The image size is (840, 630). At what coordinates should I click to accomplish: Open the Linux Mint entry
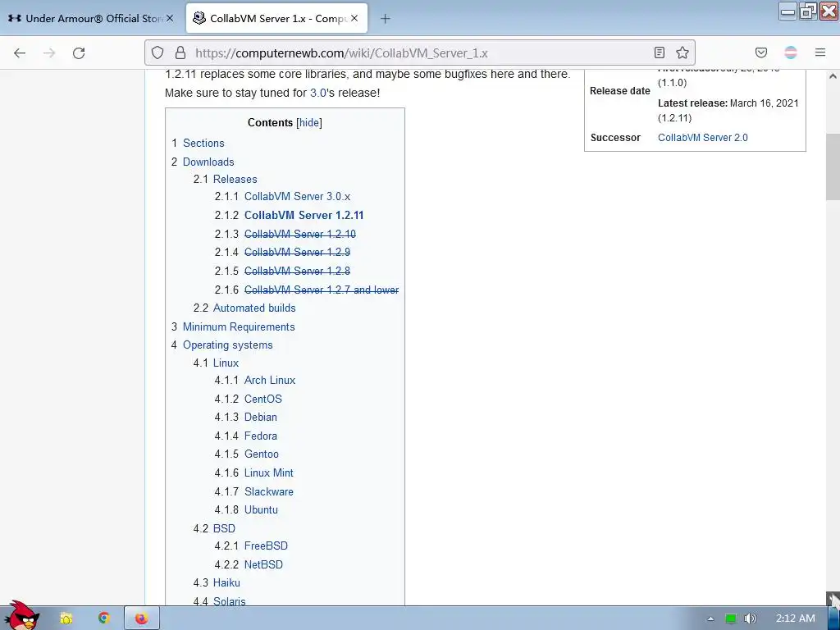click(268, 472)
